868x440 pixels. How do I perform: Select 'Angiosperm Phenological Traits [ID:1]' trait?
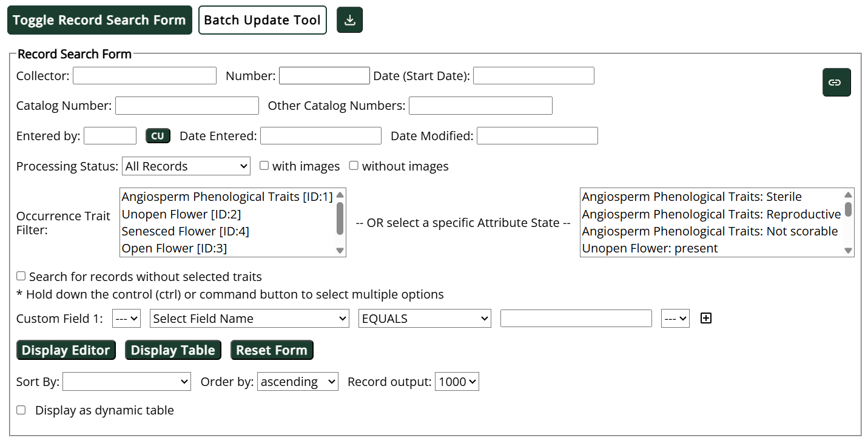(227, 197)
